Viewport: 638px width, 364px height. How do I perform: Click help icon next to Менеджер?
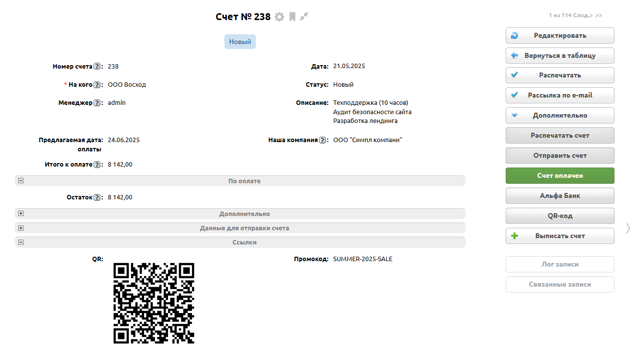pyautogui.click(x=97, y=103)
